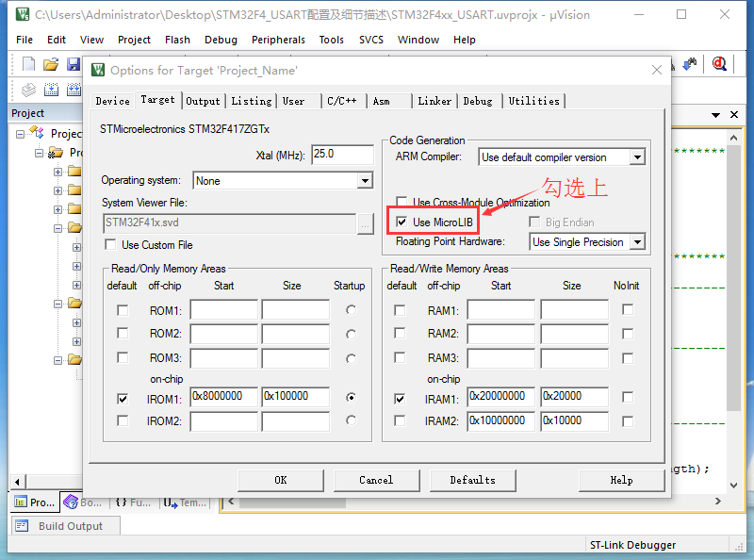Click the Rebuild all targets icon
The width and height of the screenshot is (754, 560).
click(74, 90)
